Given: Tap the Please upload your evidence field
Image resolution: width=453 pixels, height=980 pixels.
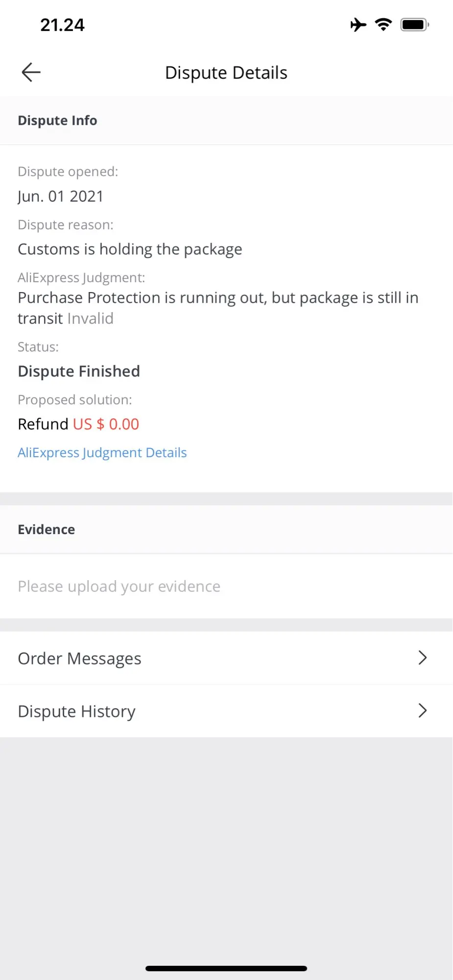Looking at the screenshot, I should pyautogui.click(x=119, y=587).
